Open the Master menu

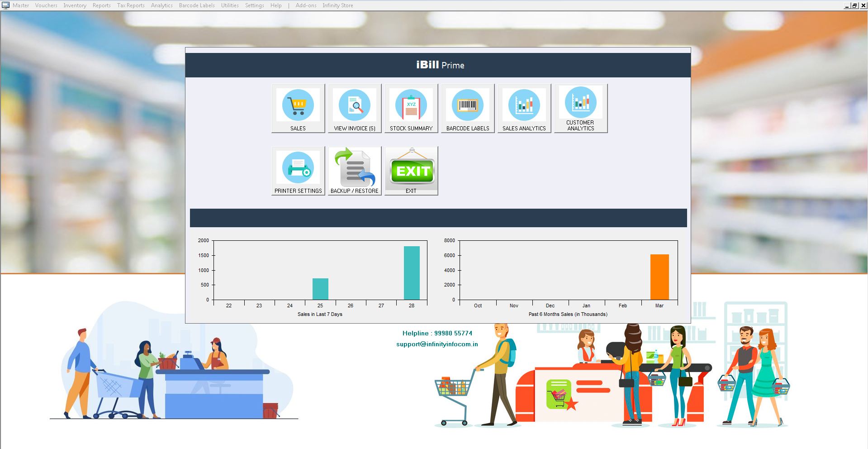click(21, 5)
